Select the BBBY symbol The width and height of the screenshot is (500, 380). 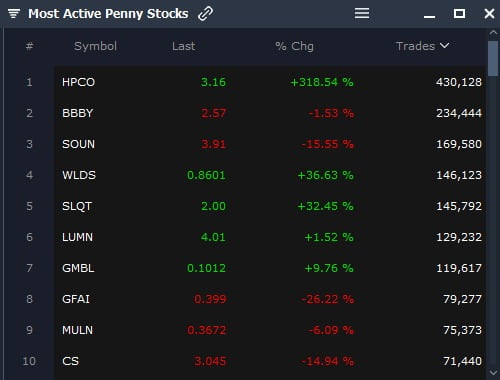(77, 113)
